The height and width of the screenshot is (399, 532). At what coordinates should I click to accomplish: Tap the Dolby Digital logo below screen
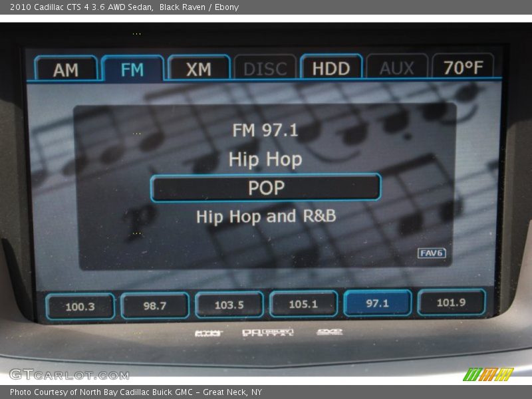268,332
